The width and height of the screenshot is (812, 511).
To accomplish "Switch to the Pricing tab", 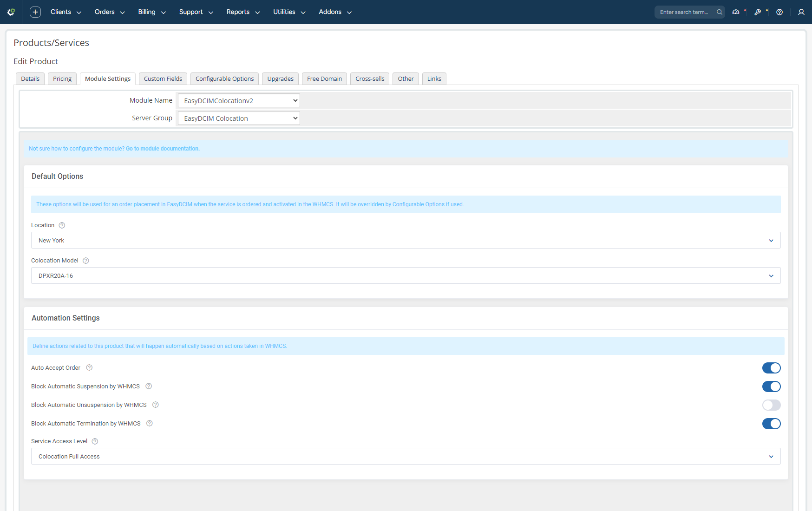I will coord(62,79).
